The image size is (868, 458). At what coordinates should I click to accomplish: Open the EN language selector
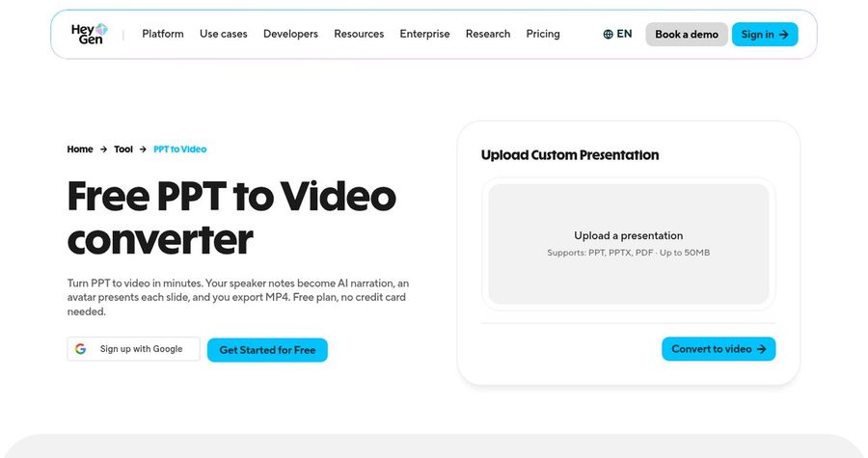point(617,34)
